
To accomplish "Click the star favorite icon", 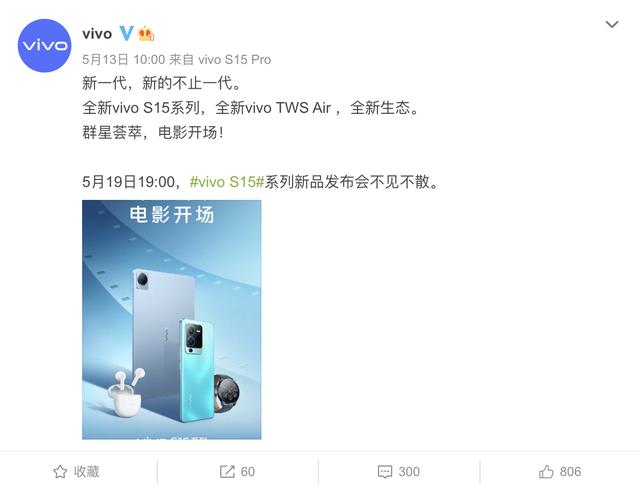I will point(60,471).
